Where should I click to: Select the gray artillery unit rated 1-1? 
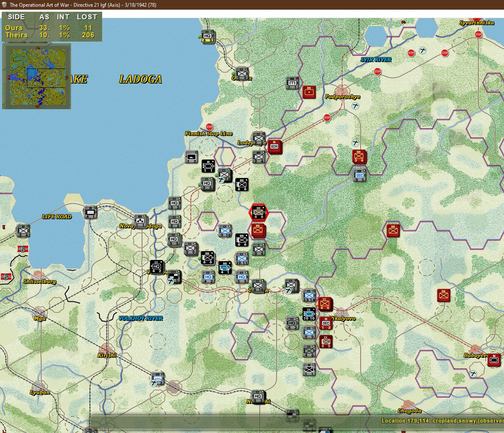click(292, 83)
